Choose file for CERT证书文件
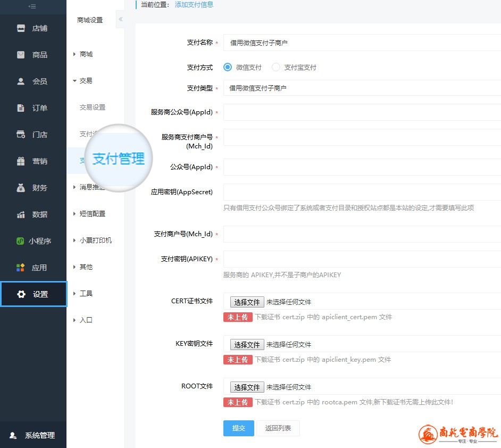Viewport: 501px width, 448px height. click(x=247, y=302)
